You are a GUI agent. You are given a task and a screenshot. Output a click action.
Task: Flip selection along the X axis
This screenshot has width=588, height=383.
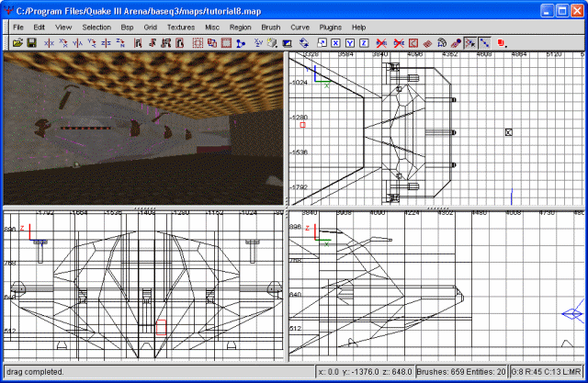pyautogui.click(x=49, y=43)
